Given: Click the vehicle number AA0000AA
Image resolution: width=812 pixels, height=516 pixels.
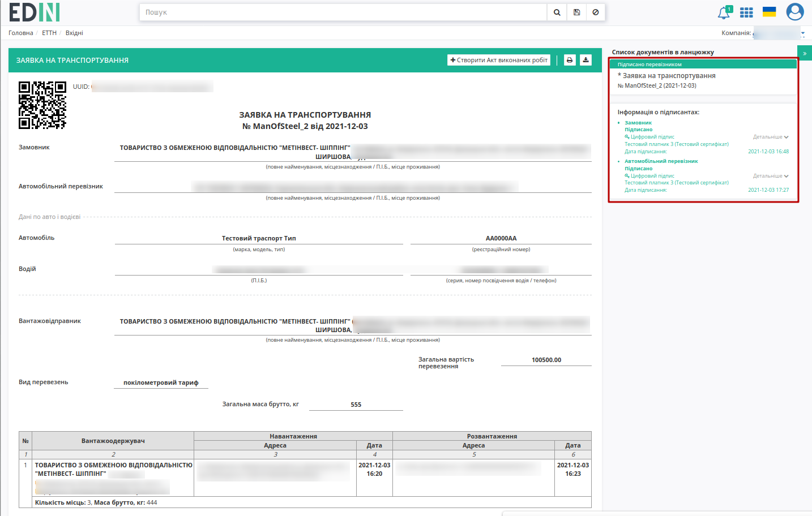Looking at the screenshot, I should (501, 238).
